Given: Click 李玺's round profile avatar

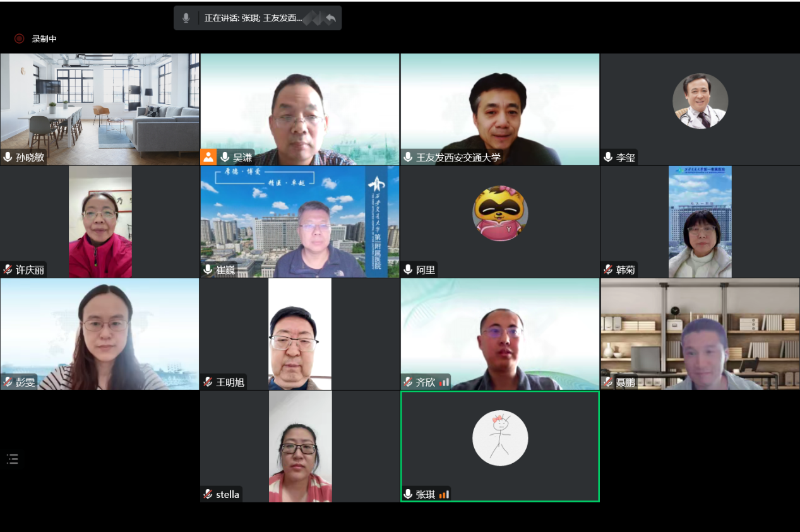Looking at the screenshot, I should 700,101.
